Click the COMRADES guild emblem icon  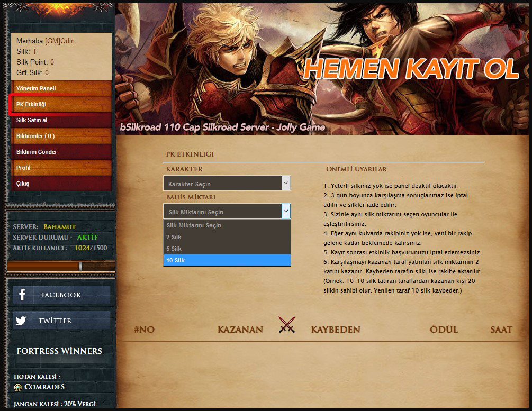(x=18, y=387)
